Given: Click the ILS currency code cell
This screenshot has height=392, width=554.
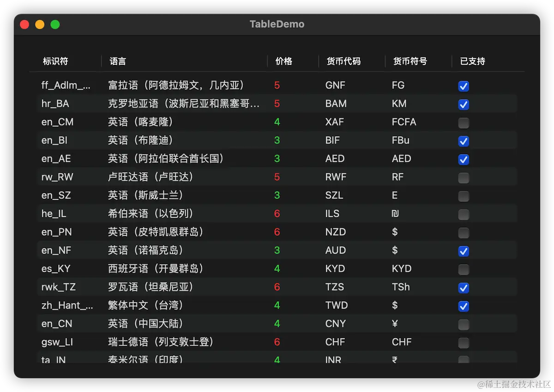Looking at the screenshot, I should click(332, 214).
